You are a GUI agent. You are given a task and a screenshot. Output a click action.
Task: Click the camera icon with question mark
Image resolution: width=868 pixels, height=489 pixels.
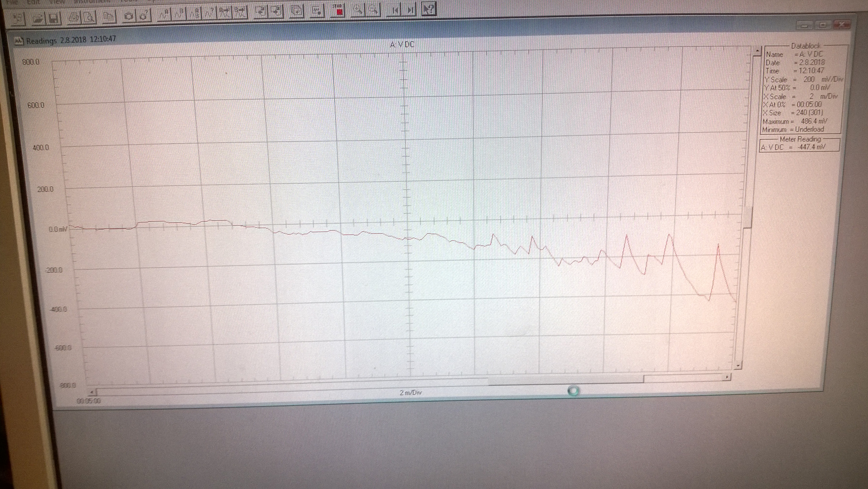pyautogui.click(x=144, y=15)
